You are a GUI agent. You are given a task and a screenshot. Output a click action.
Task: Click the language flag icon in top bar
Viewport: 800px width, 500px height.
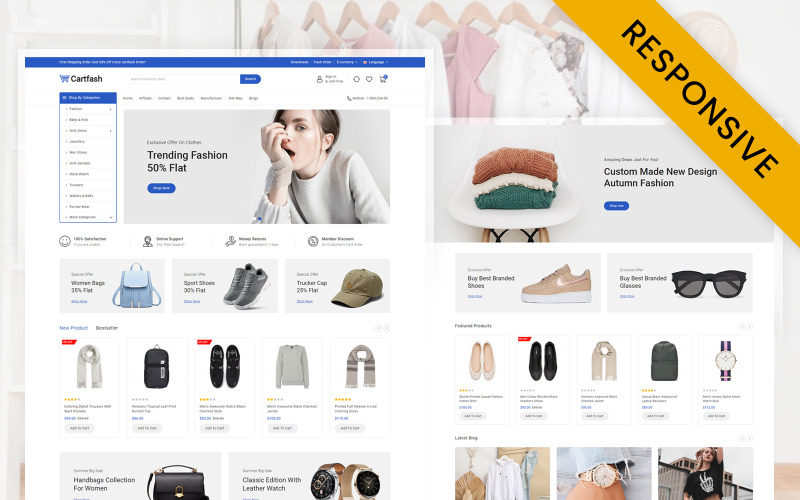point(365,62)
